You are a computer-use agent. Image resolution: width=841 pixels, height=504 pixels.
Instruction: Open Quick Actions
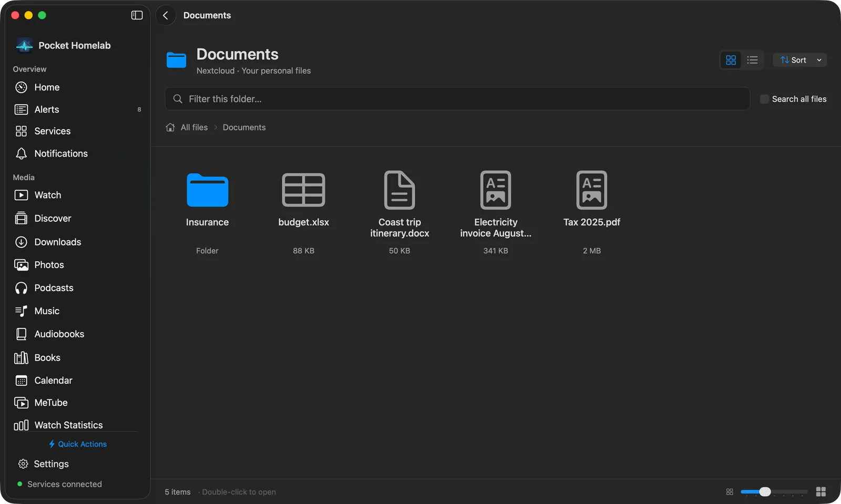(78, 444)
